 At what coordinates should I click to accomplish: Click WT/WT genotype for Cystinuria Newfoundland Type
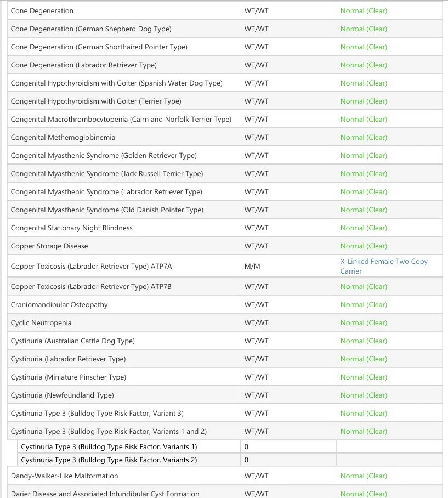tap(256, 395)
